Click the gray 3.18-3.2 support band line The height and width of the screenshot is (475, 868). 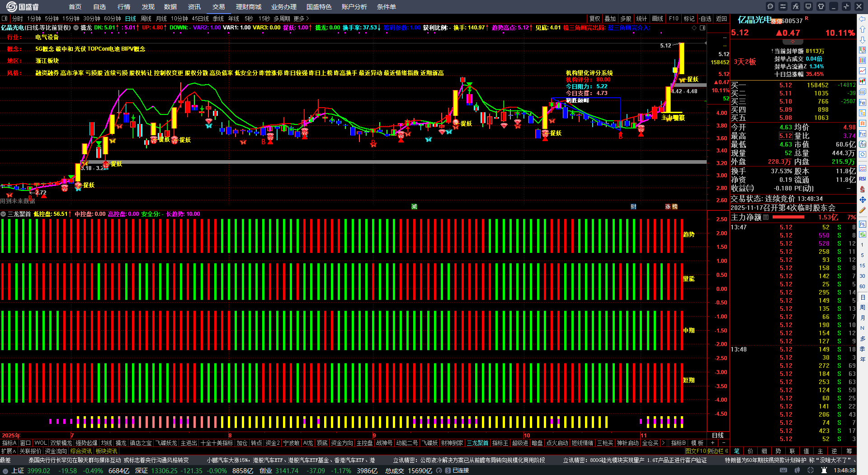(x=393, y=161)
